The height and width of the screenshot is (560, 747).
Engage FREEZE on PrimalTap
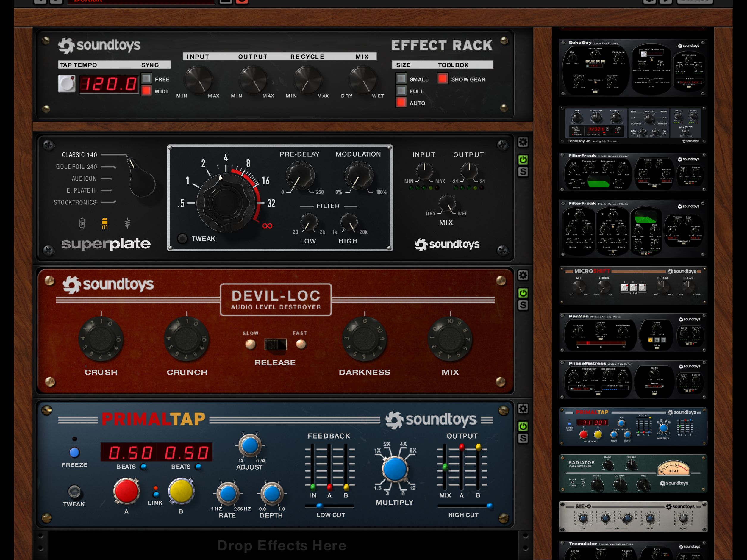click(x=74, y=452)
